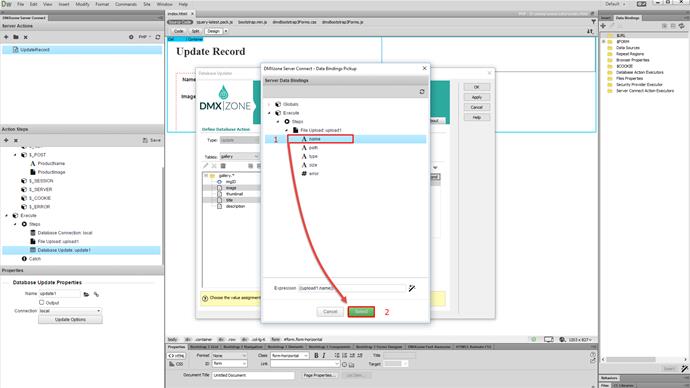Screen dimensions: 690x388
Task: Refresh the Server Actions list
Action: pyautogui.click(x=158, y=37)
